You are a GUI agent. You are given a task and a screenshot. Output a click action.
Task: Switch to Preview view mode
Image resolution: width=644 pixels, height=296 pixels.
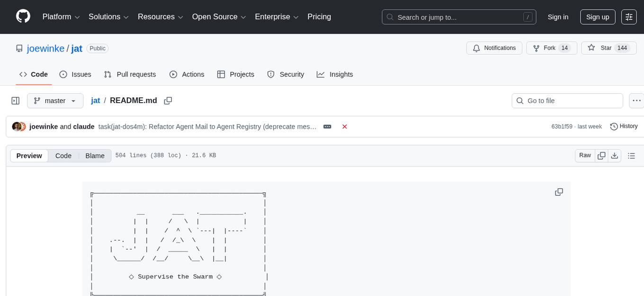29,156
